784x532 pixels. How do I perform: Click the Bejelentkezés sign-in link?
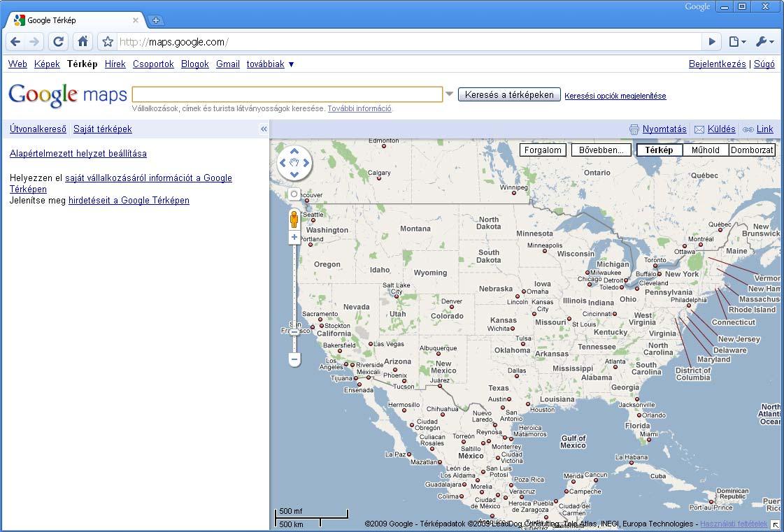718,64
